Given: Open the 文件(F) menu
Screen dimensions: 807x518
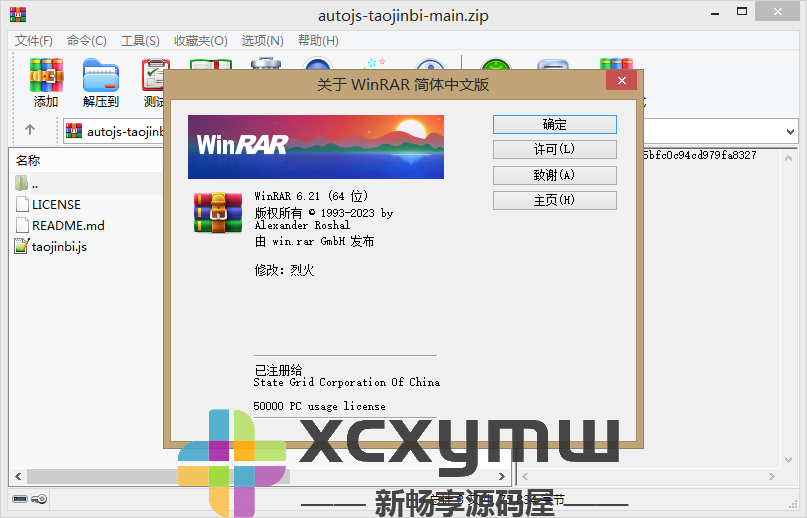Looking at the screenshot, I should pyautogui.click(x=33, y=41).
